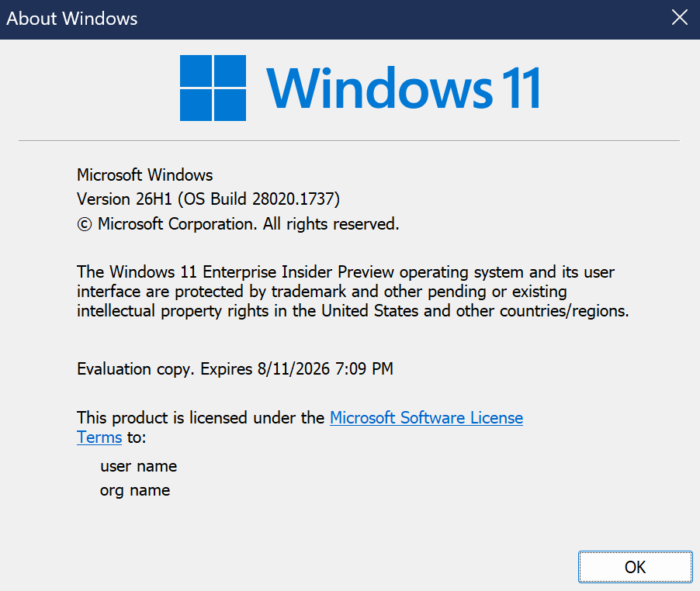Click the bottom-right pane of Windows logo

click(x=230, y=105)
